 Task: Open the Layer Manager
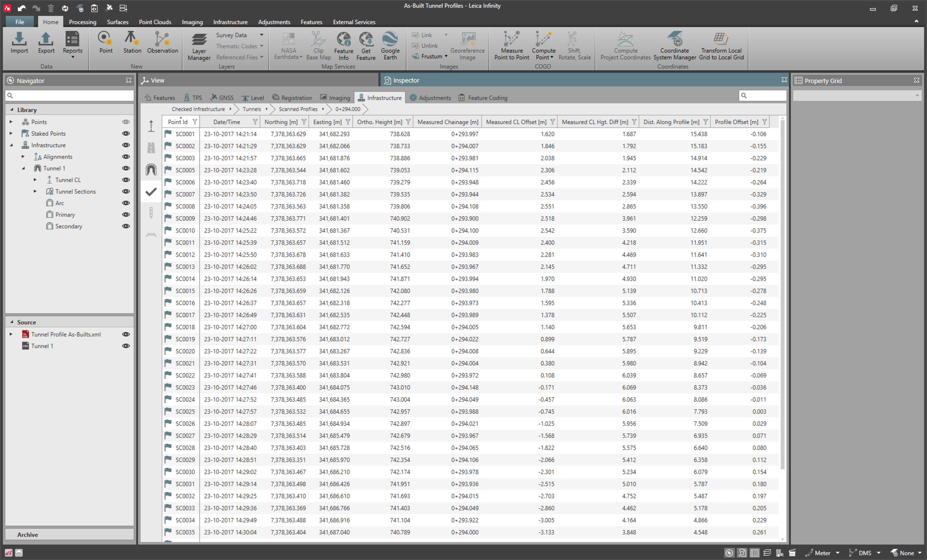(199, 47)
